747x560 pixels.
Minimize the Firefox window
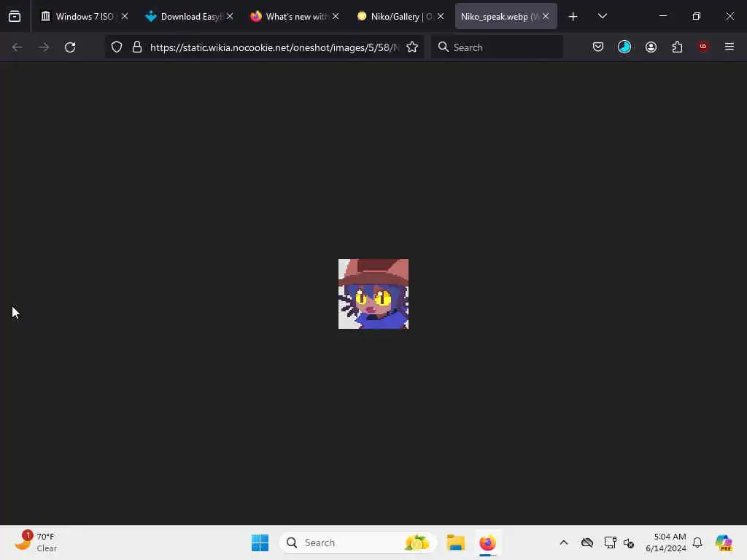coord(662,16)
